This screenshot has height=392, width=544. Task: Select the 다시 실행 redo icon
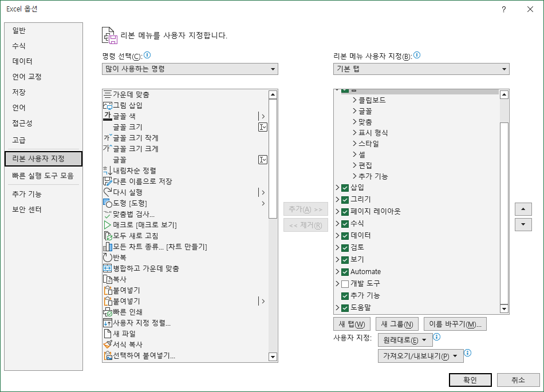point(108,192)
